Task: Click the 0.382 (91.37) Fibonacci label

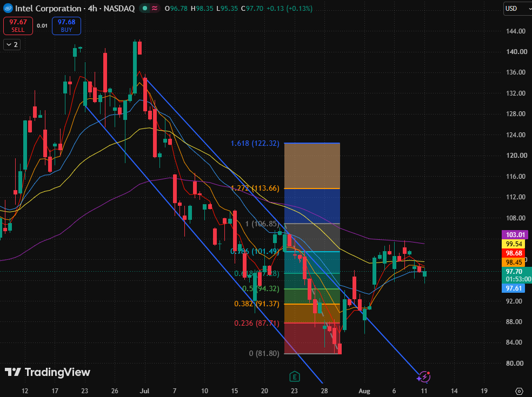Action: pos(257,304)
